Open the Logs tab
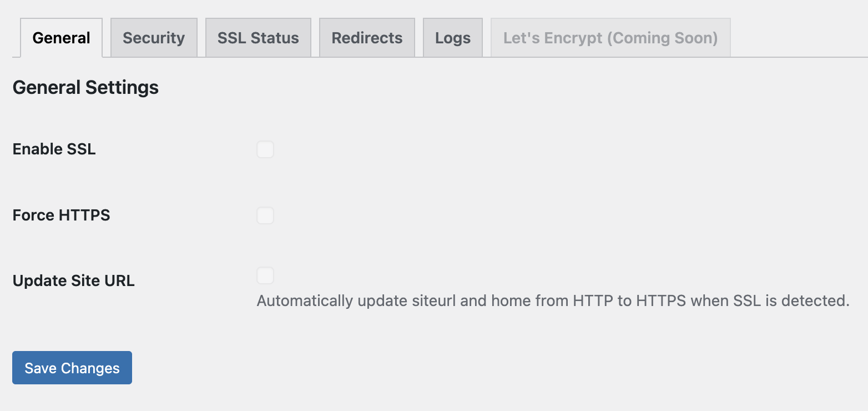 [453, 37]
